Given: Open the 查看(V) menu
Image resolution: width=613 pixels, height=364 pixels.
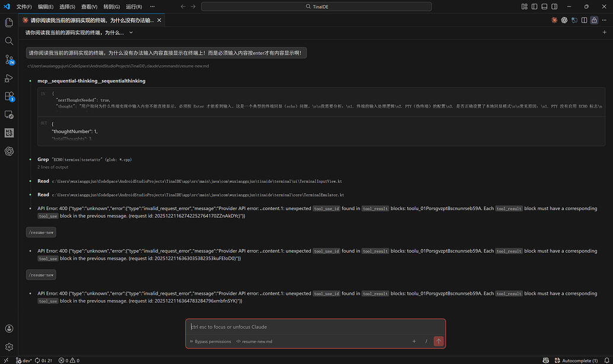Looking at the screenshot, I should click(89, 7).
